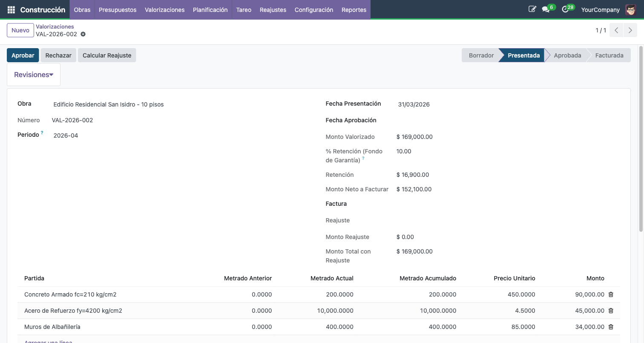Open the YourCompany company switcher
644x343 pixels.
click(600, 9)
